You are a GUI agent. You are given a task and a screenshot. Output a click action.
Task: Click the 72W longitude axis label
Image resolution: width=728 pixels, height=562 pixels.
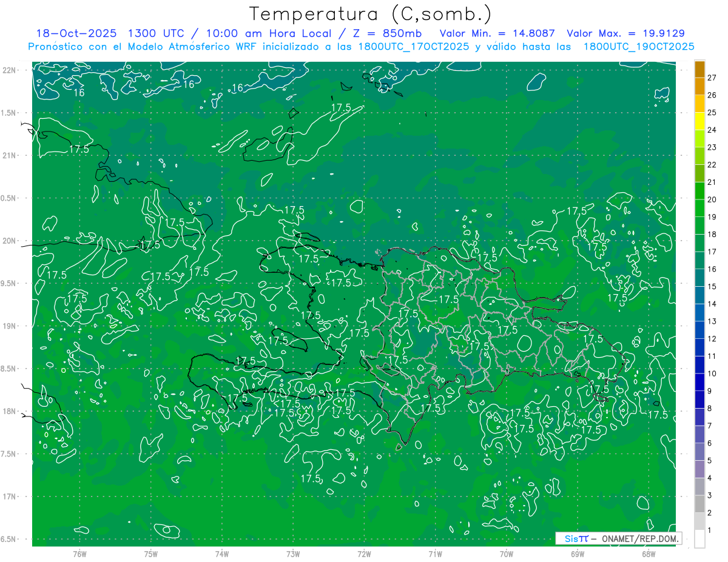(365, 554)
